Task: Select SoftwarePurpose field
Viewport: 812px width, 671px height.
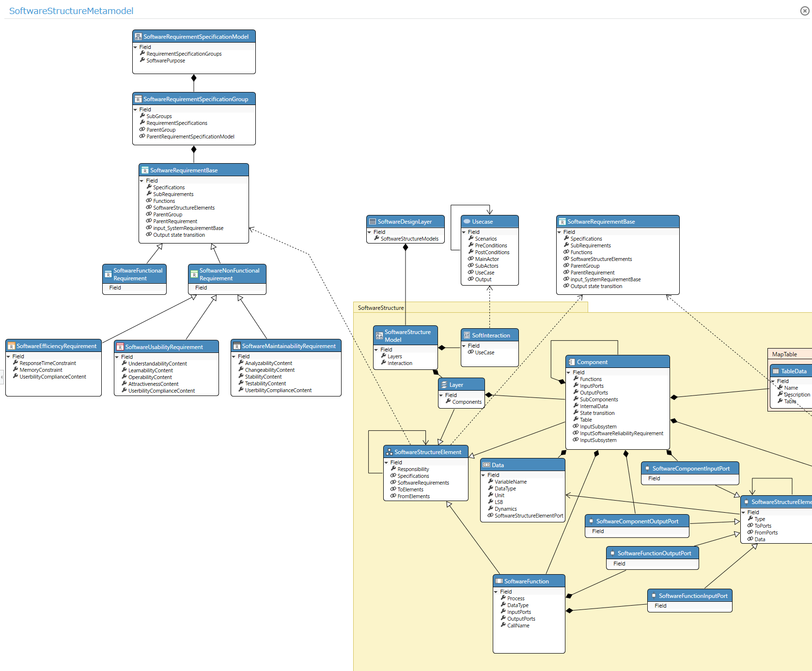Action: tap(166, 61)
